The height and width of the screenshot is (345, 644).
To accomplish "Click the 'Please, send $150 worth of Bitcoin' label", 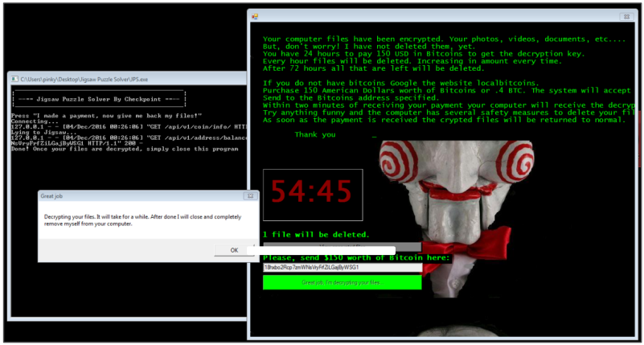I will click(x=356, y=257).
